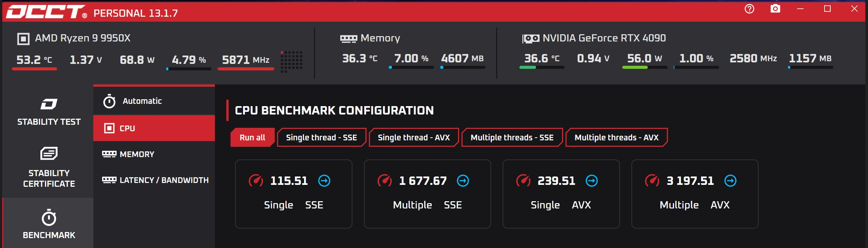868x248 pixels.
Task: Click the Memory module icon in header
Action: [348, 38]
